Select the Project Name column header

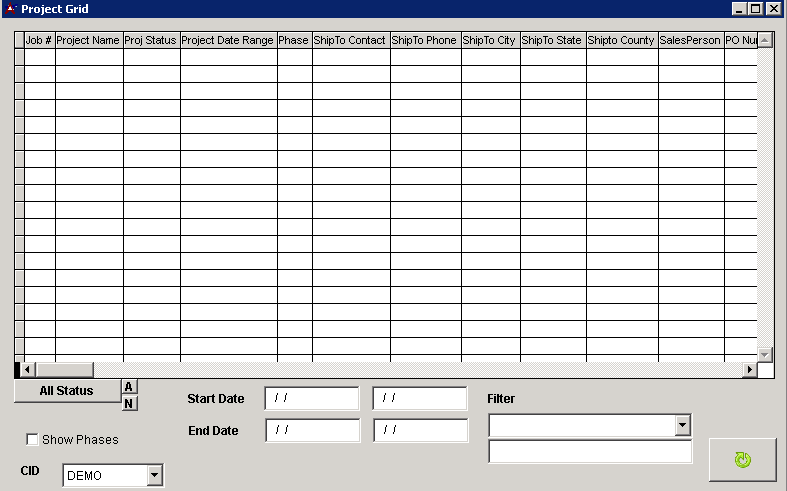[x=88, y=41]
